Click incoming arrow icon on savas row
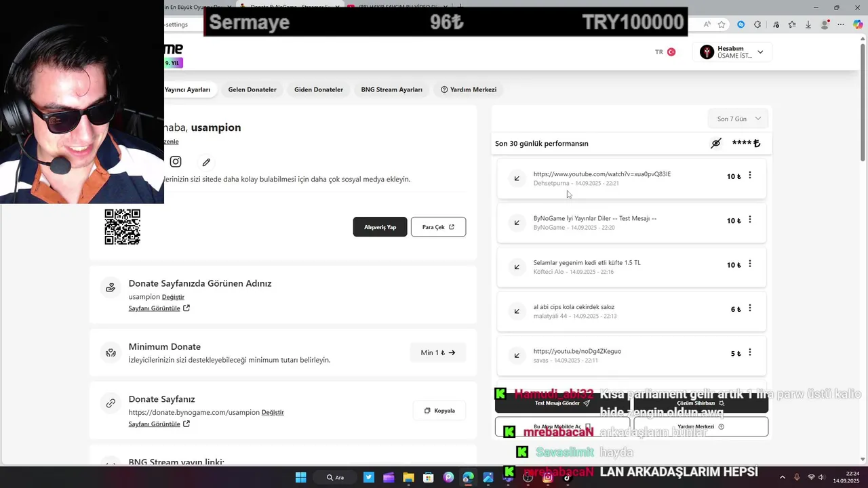 click(517, 355)
